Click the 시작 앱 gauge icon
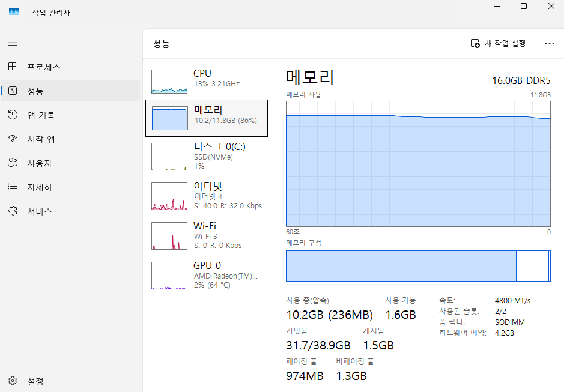 [x=13, y=139]
